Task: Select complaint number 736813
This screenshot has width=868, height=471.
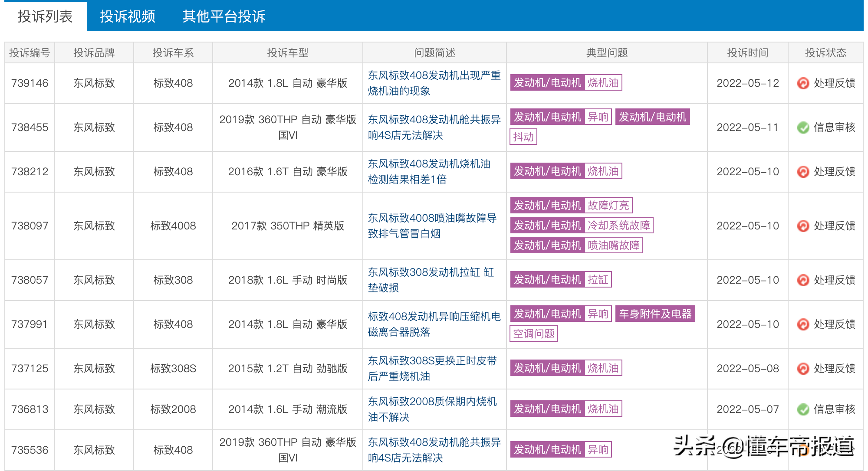Action: click(30, 409)
